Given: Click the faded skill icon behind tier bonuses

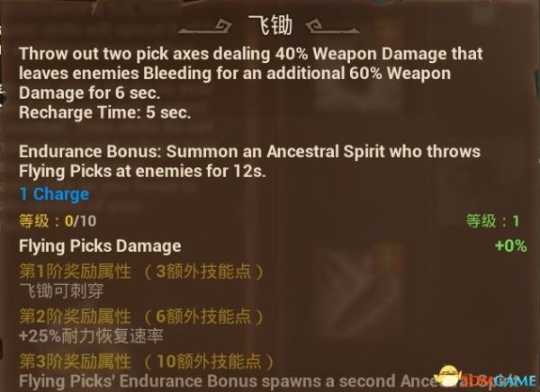Looking at the screenshot, I should (x=360, y=290).
